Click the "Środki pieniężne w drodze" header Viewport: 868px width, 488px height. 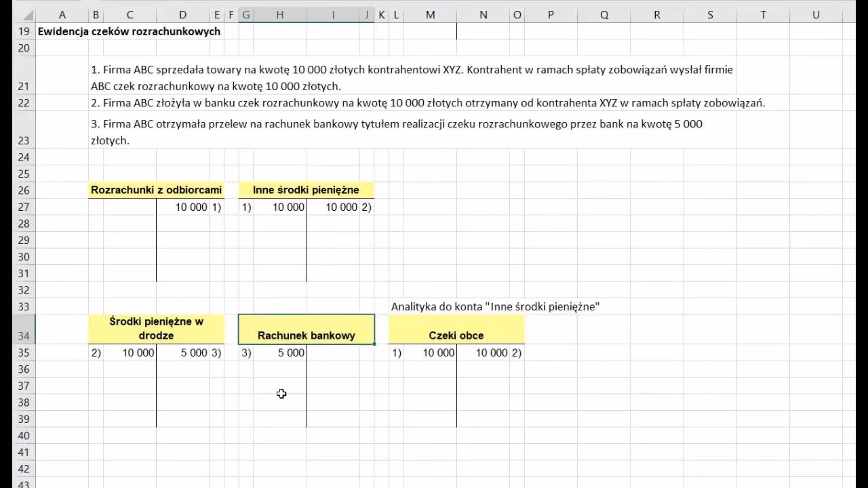tap(156, 329)
